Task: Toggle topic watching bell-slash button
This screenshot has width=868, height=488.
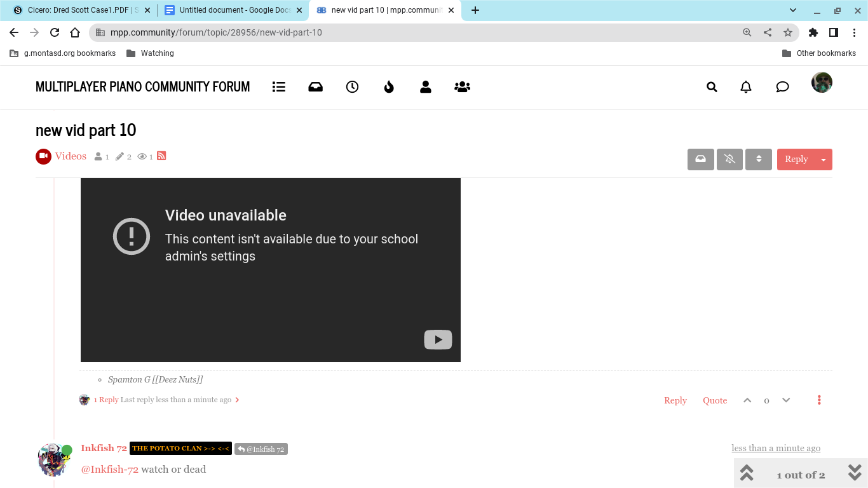Action: point(729,159)
